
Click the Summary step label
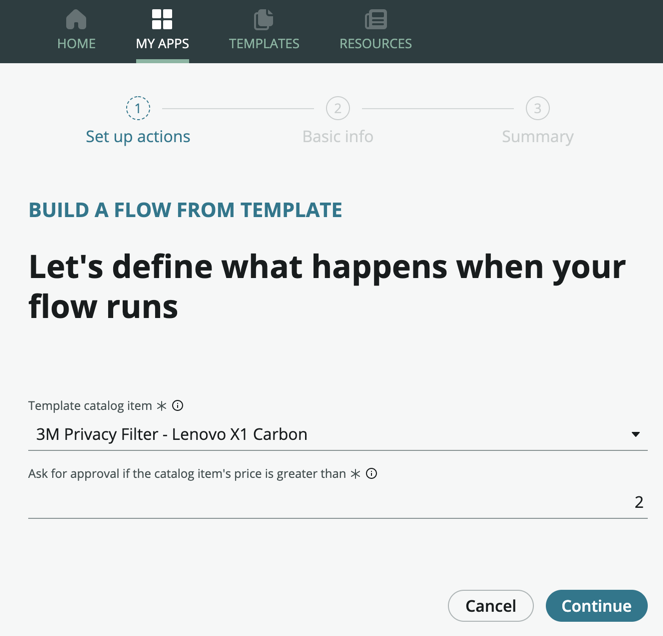click(x=537, y=137)
